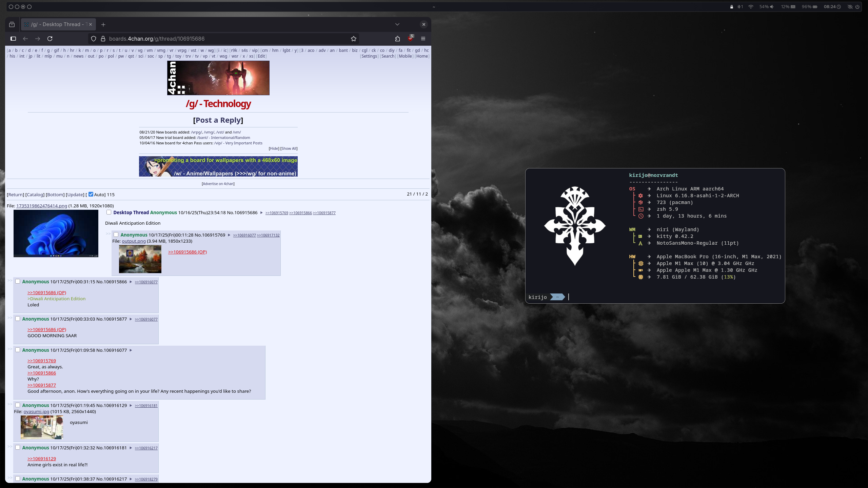Check the Desktop Thread OP post checkbox
Screen dimensions: 868x488
coord(109,212)
